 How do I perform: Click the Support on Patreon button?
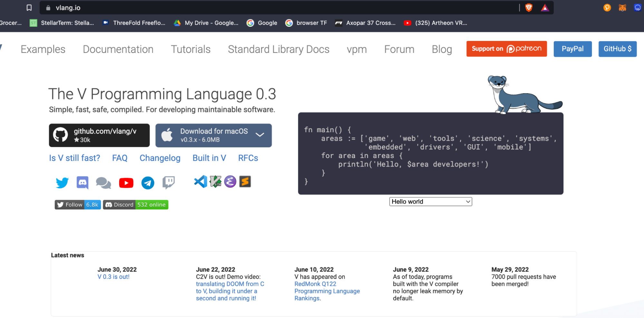[506, 49]
